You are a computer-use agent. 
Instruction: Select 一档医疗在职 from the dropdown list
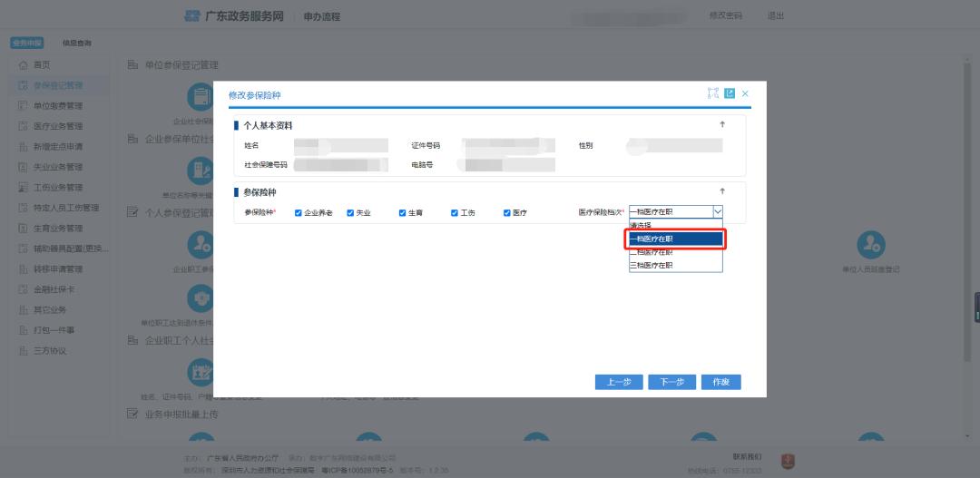(x=675, y=239)
